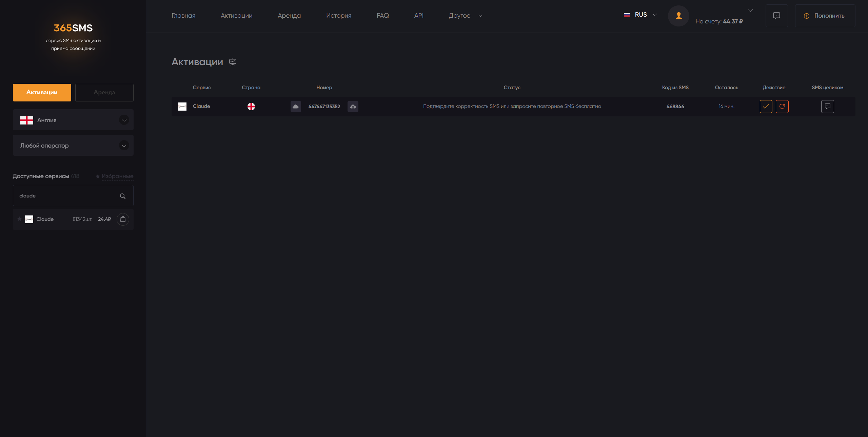Click the 81342шт. quantity for Claude

82,219
